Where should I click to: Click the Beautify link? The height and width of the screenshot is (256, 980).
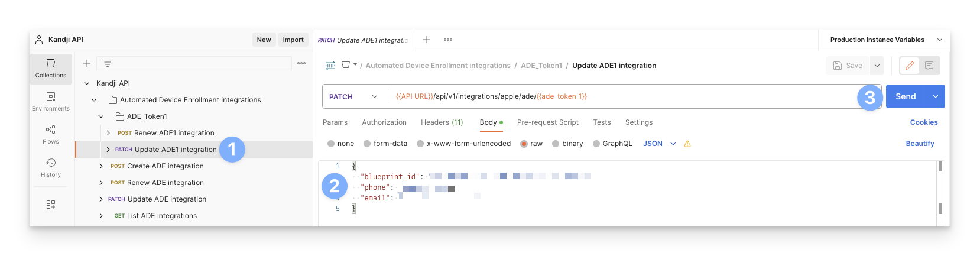click(x=920, y=144)
